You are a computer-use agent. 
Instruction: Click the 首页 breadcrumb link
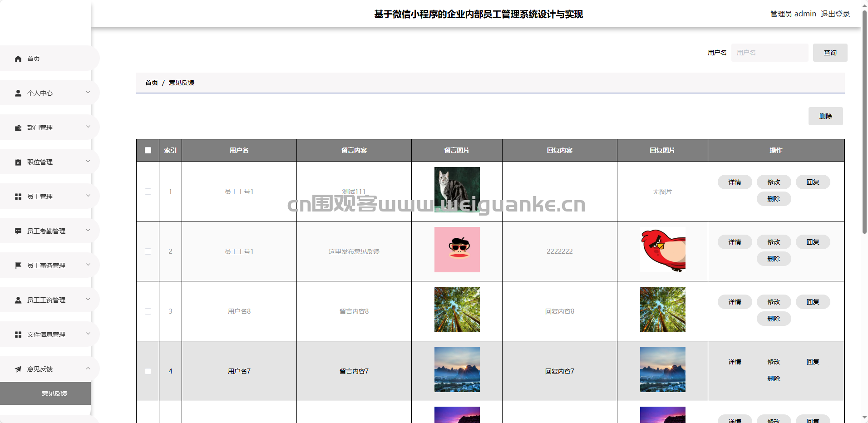[152, 83]
